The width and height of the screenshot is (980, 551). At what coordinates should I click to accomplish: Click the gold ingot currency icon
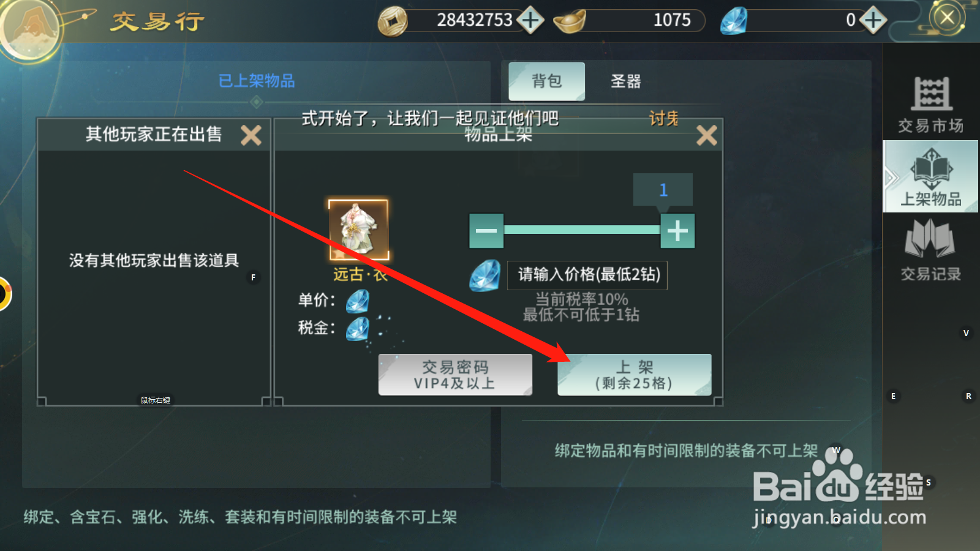click(569, 21)
